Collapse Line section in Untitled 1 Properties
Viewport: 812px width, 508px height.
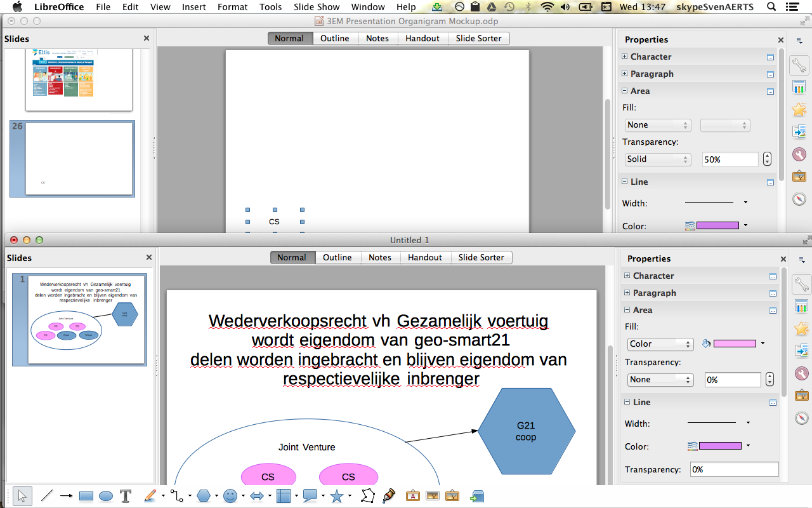pyautogui.click(x=627, y=402)
